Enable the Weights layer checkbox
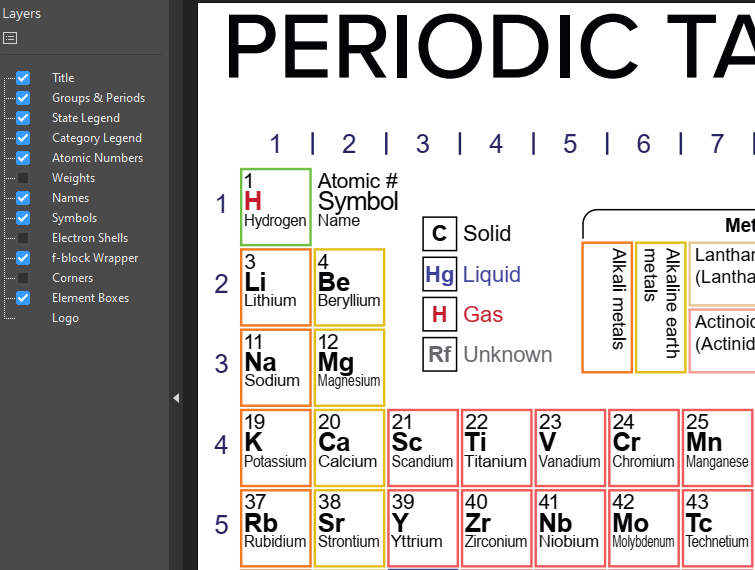 [x=23, y=178]
